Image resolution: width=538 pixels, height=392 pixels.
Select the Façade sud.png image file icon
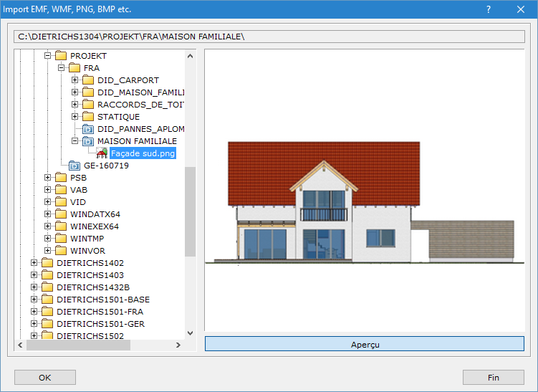[102, 153]
